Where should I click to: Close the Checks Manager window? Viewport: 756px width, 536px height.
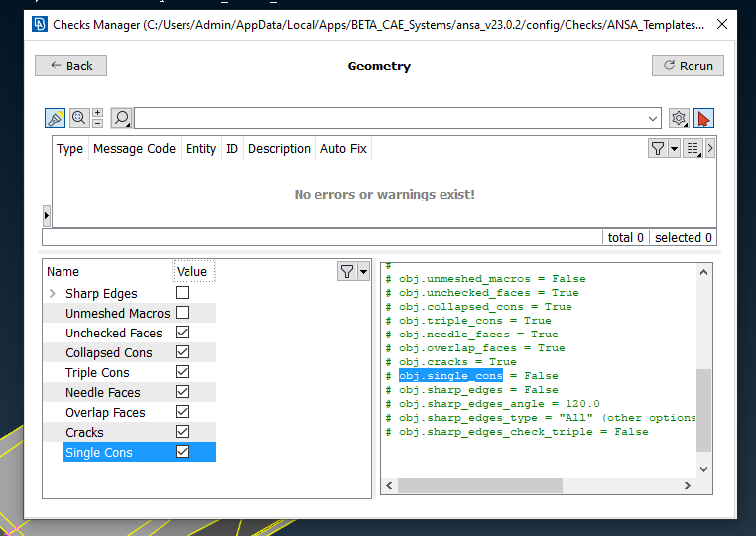pos(721,24)
